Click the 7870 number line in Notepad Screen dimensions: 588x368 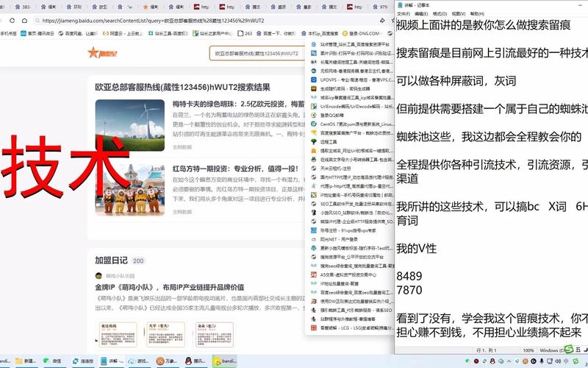pos(409,290)
